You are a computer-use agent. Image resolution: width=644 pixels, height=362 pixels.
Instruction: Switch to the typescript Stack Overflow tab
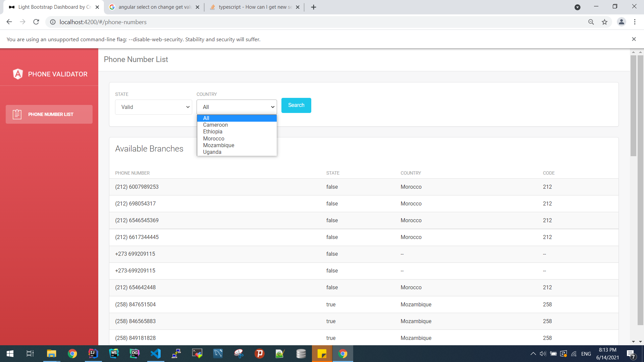click(x=254, y=7)
